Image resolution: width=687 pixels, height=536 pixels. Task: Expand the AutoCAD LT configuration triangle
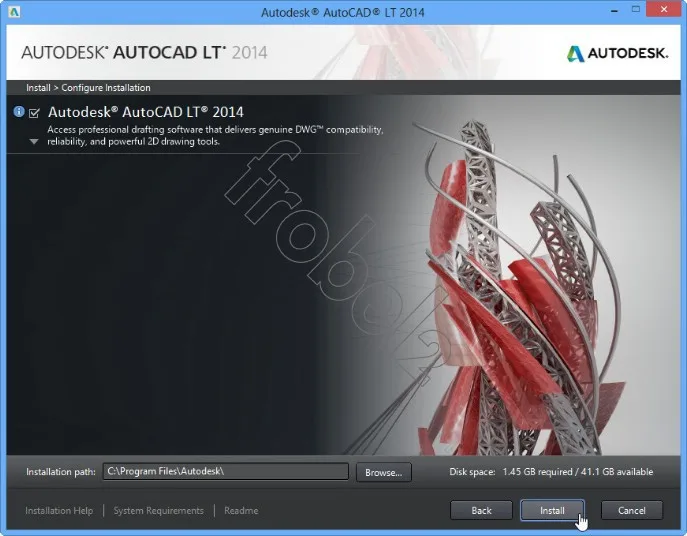point(34,142)
